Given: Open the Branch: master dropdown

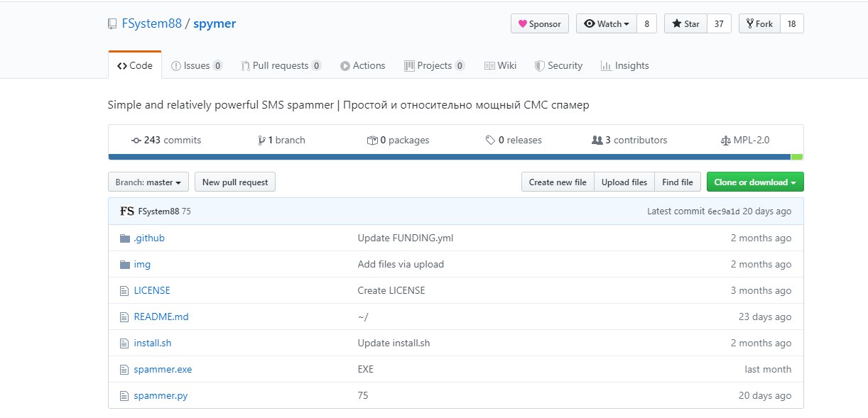Looking at the screenshot, I should pyautogui.click(x=148, y=182).
